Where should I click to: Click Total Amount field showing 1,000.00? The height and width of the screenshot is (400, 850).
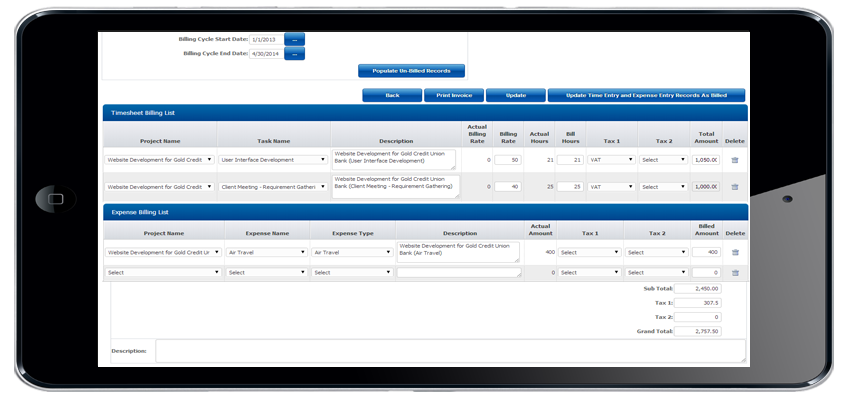706,186
